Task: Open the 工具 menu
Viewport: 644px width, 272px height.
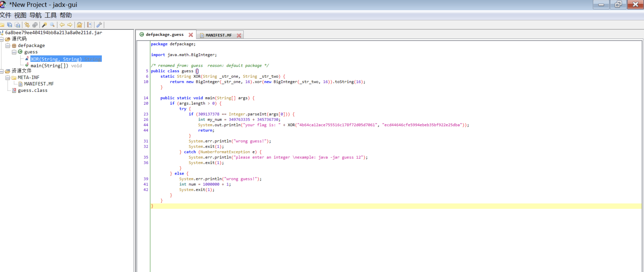Action: tap(51, 15)
